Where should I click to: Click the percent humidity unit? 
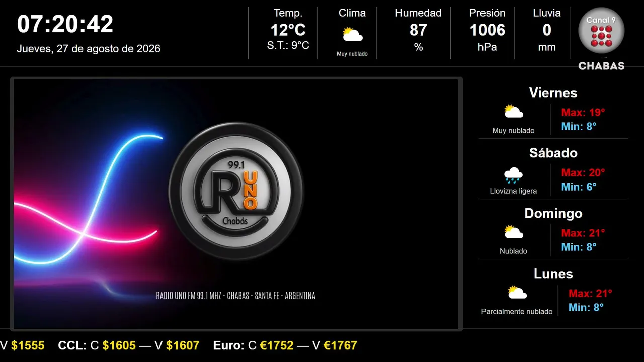[x=418, y=47]
